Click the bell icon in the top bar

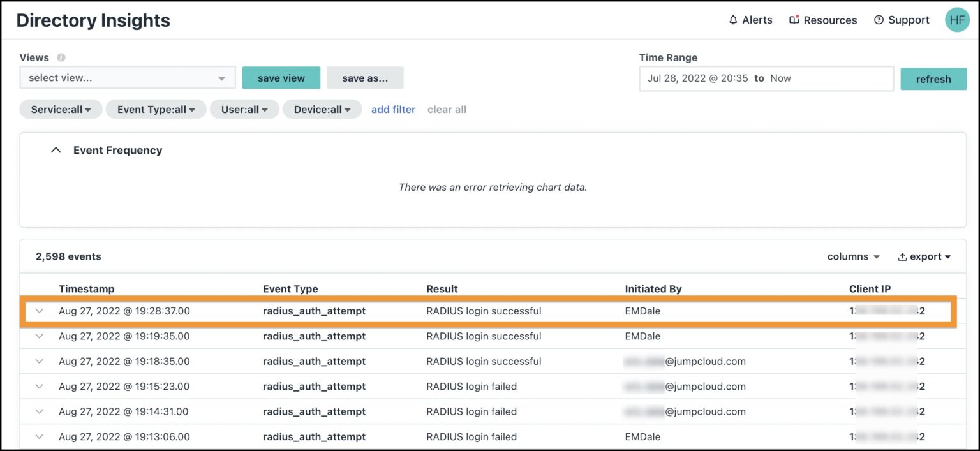click(x=732, y=20)
